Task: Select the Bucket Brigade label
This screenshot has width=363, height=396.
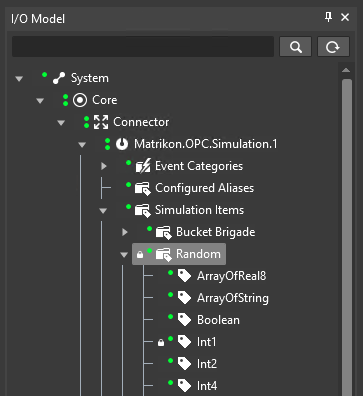Action: click(x=216, y=232)
